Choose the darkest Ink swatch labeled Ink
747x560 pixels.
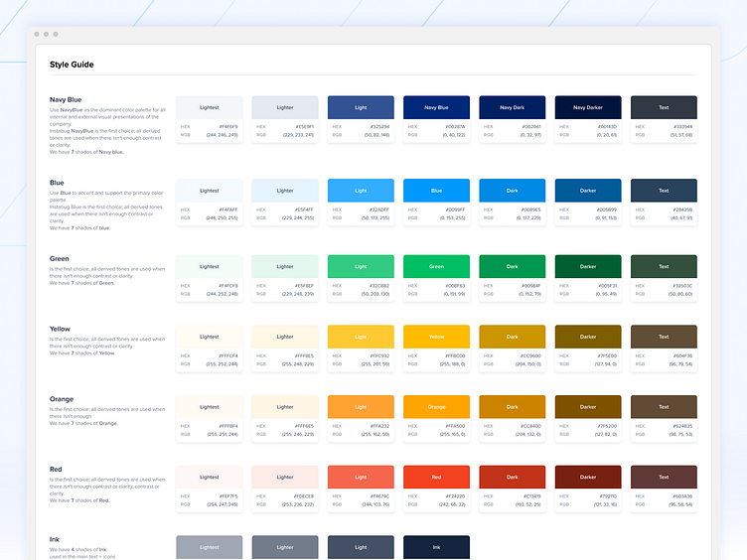click(436, 547)
